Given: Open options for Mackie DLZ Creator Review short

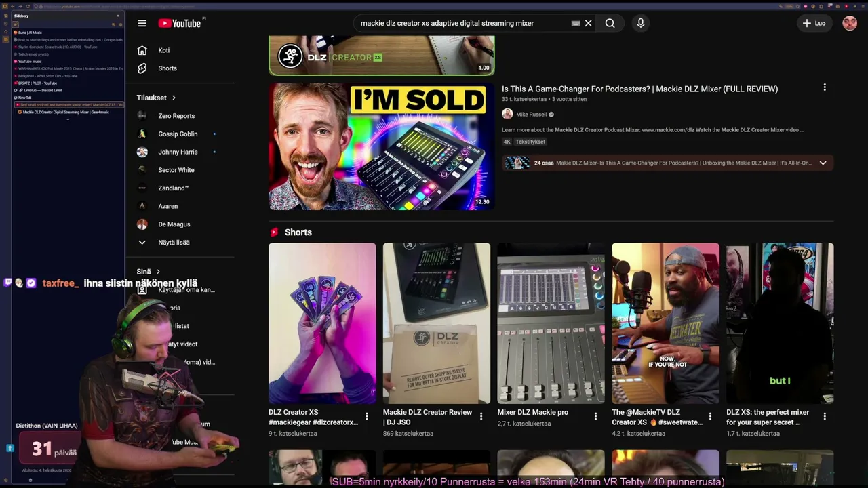Looking at the screenshot, I should pos(481,416).
